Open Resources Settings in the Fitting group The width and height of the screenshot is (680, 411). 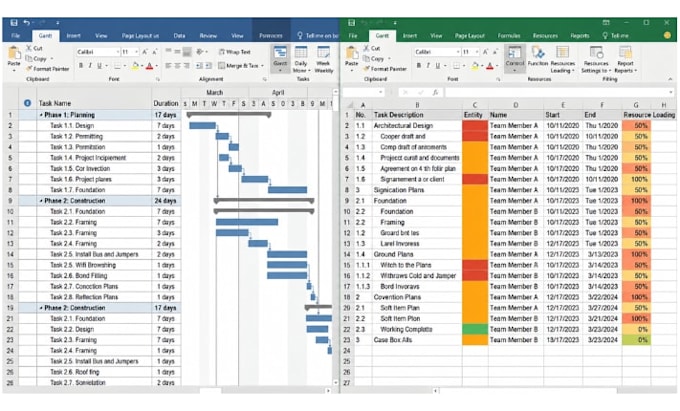[x=596, y=59]
